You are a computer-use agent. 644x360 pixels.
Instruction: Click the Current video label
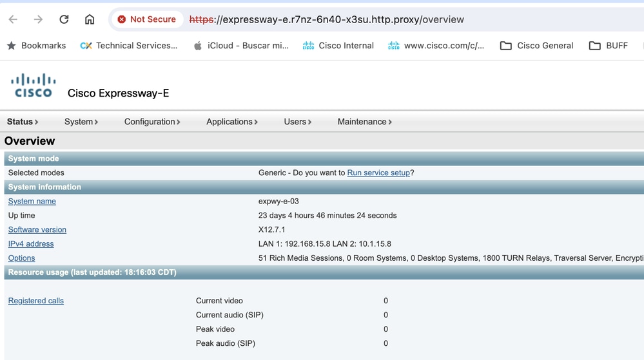tap(219, 301)
